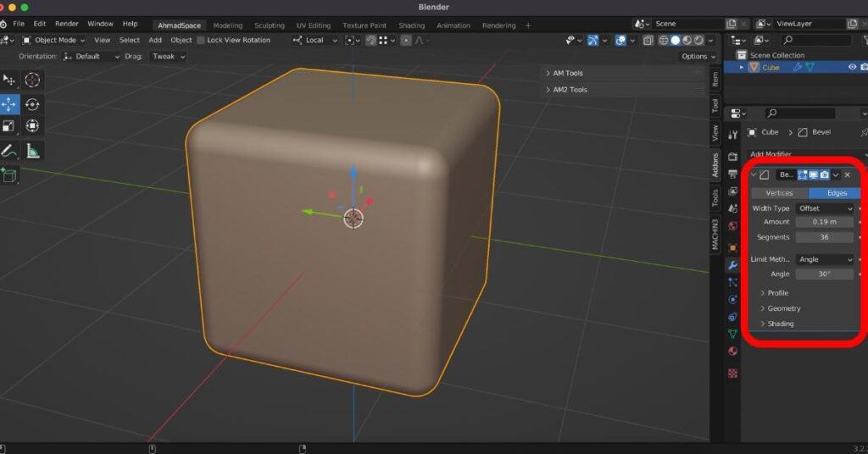Expand the Geometry section of Bevel modifier
Screen dimensions: 868x454
[x=783, y=308]
